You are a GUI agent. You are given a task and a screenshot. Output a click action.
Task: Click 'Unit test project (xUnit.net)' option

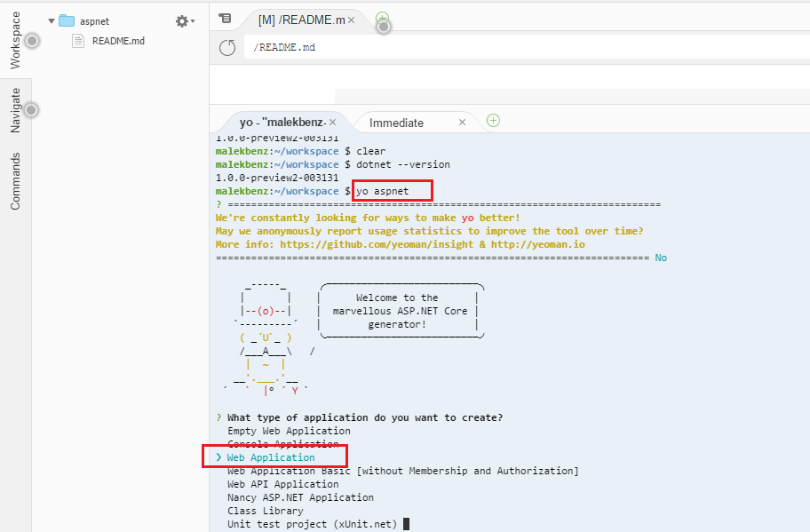312,524
